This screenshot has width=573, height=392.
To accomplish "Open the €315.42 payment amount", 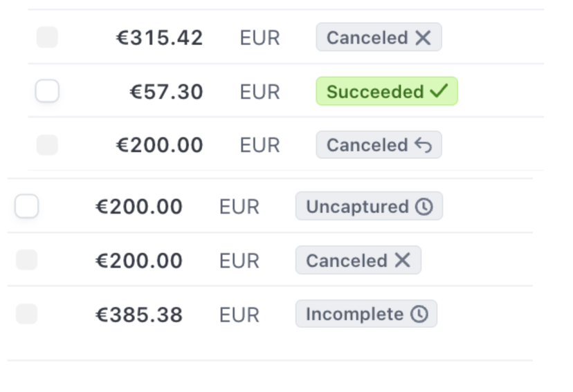I will point(159,38).
